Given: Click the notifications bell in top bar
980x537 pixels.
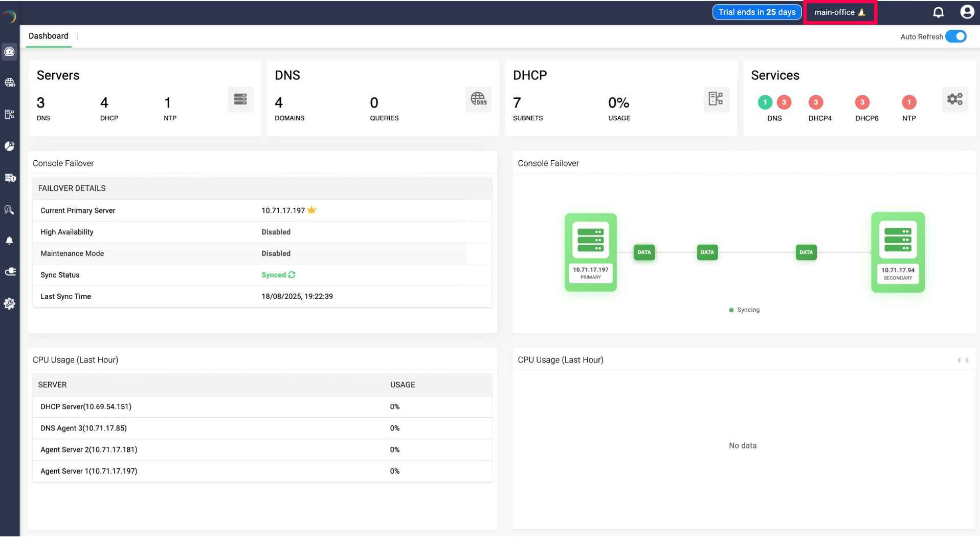Looking at the screenshot, I should (x=938, y=12).
